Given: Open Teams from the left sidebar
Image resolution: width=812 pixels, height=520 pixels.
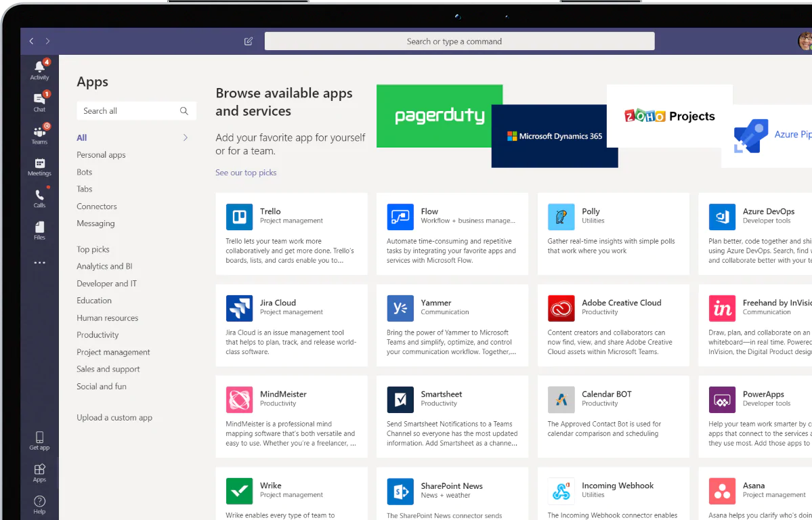Looking at the screenshot, I should tap(39, 133).
